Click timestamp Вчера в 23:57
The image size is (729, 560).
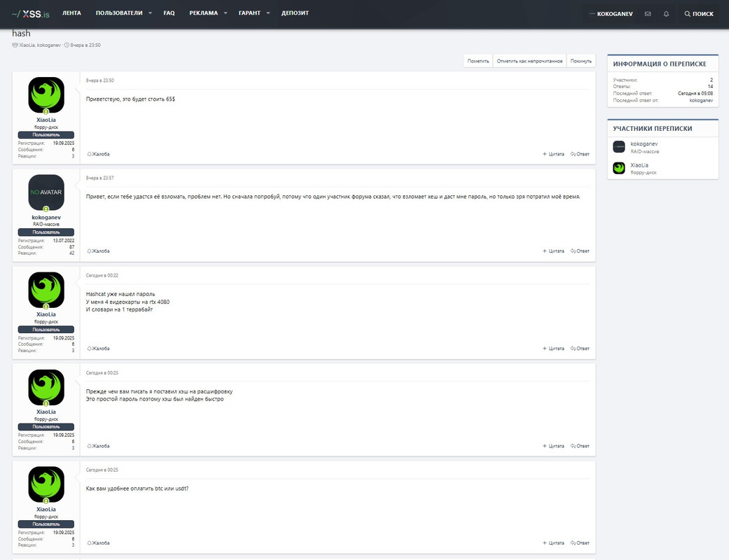pyautogui.click(x=100, y=178)
